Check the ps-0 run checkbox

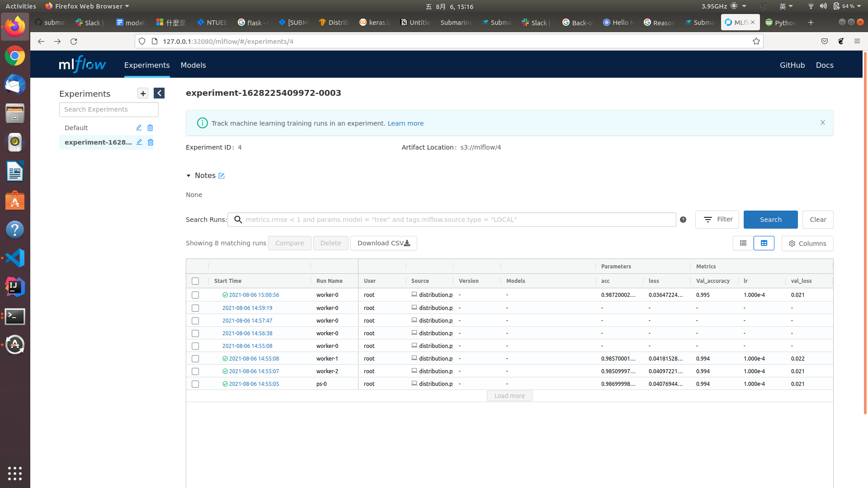pos(195,384)
